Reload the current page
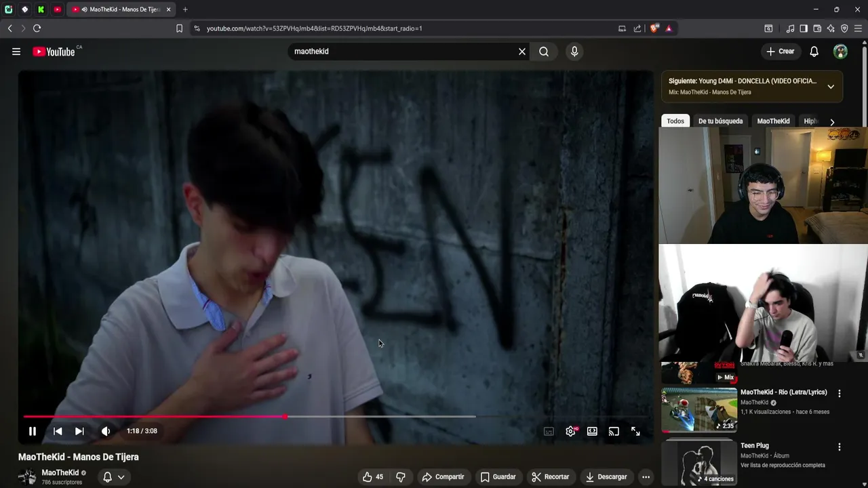The image size is (868, 488). point(37,28)
